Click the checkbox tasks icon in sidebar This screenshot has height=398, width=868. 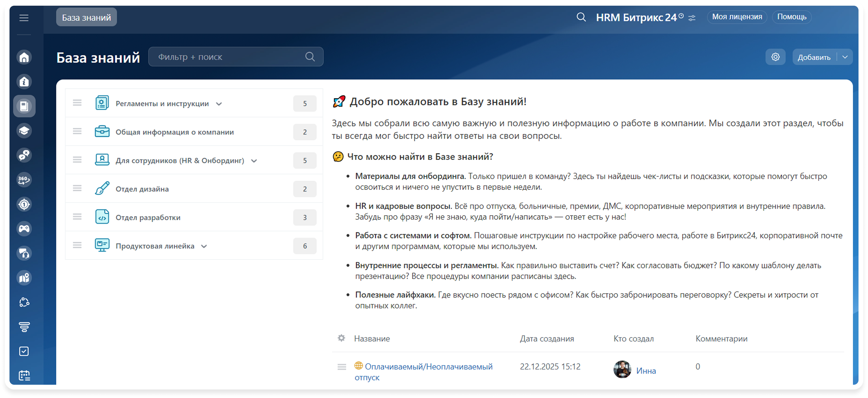pyautogui.click(x=24, y=351)
